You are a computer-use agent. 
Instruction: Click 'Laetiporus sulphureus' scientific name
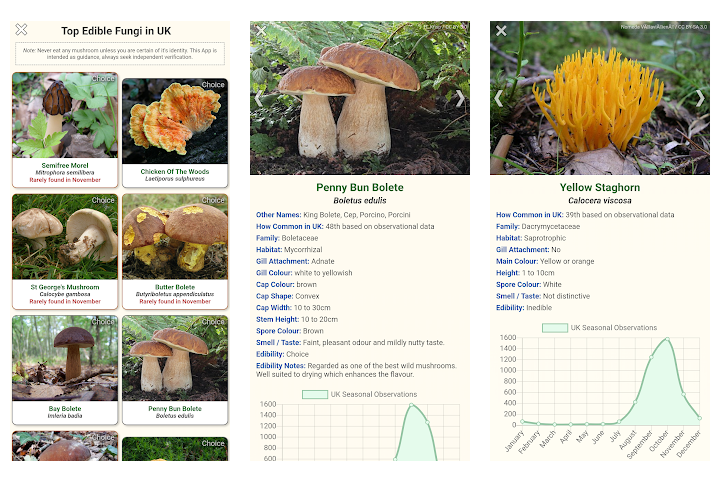175,179
